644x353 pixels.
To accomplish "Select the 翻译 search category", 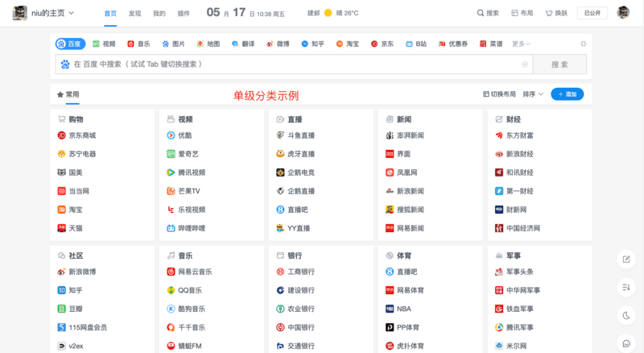I will (243, 44).
